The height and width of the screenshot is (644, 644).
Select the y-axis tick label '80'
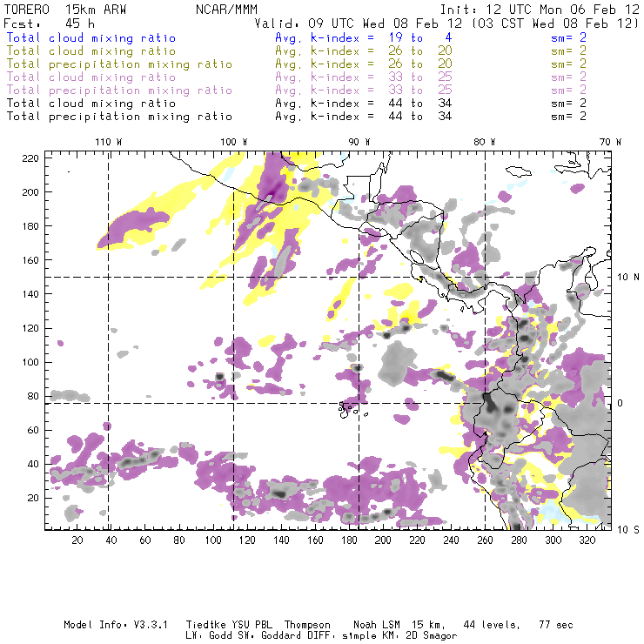tap(33, 396)
